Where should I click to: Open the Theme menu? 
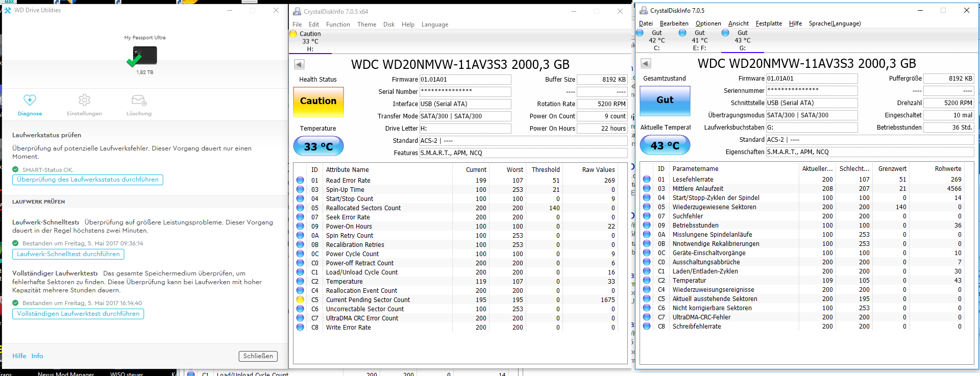point(366,24)
